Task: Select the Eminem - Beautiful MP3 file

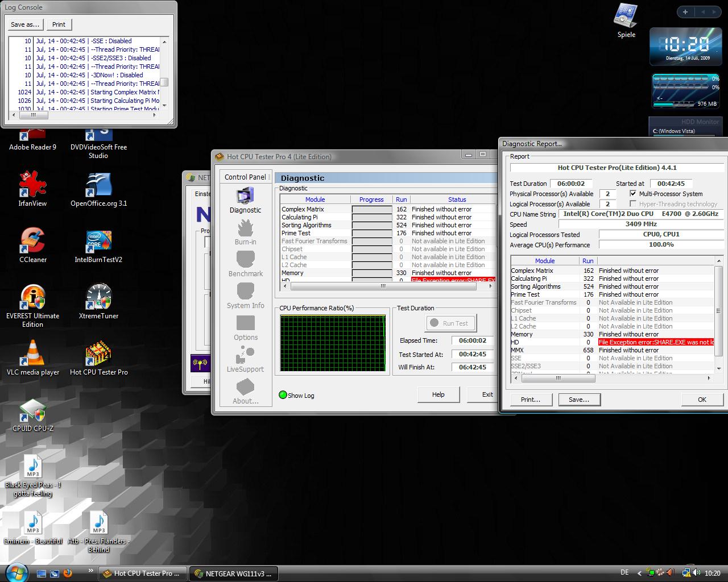Action: [x=32, y=527]
